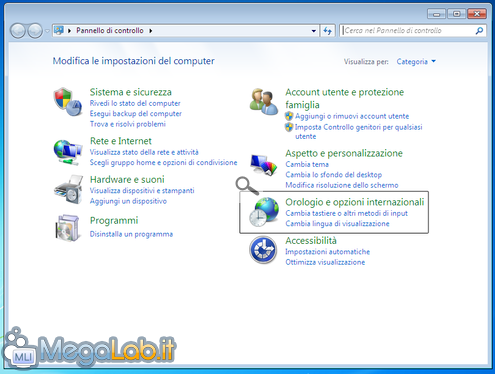Image resolution: width=495 pixels, height=374 pixels.
Task: Select Aggiungi un dispositivo link
Action: 128,201
